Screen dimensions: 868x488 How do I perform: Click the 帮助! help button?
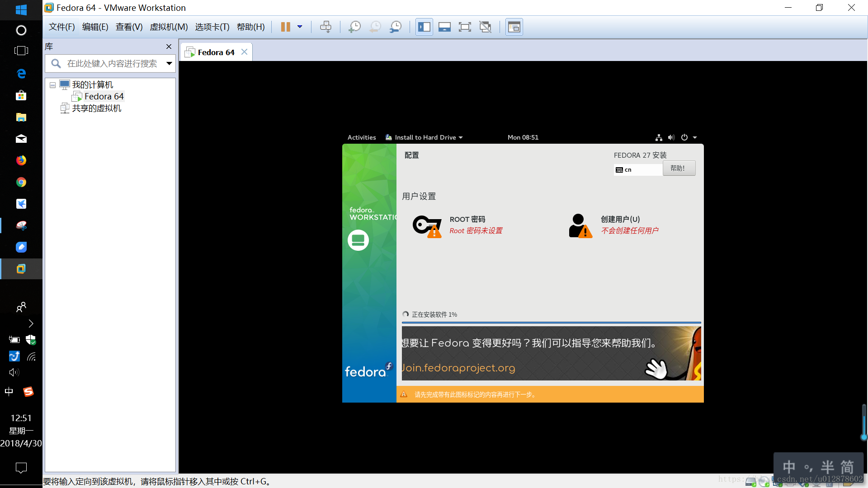coord(679,169)
